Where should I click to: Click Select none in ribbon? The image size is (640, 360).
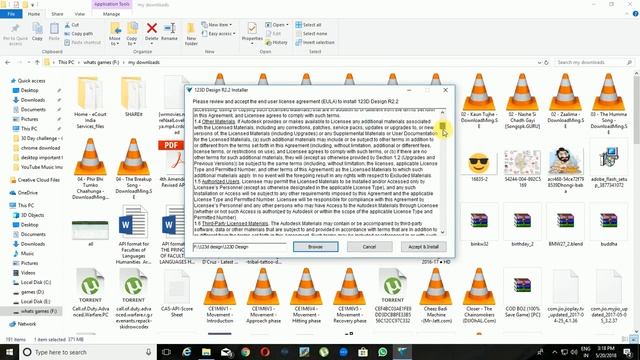[311, 33]
